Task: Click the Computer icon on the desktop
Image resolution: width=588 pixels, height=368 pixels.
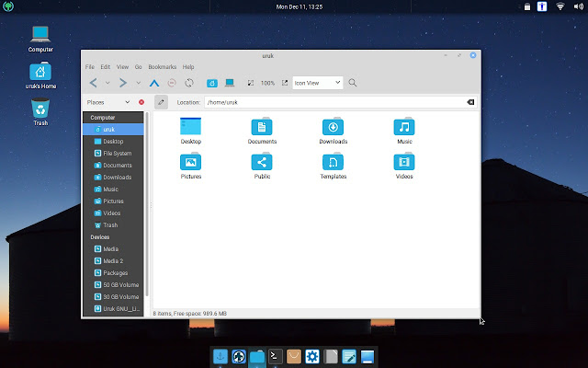Action: click(x=40, y=34)
